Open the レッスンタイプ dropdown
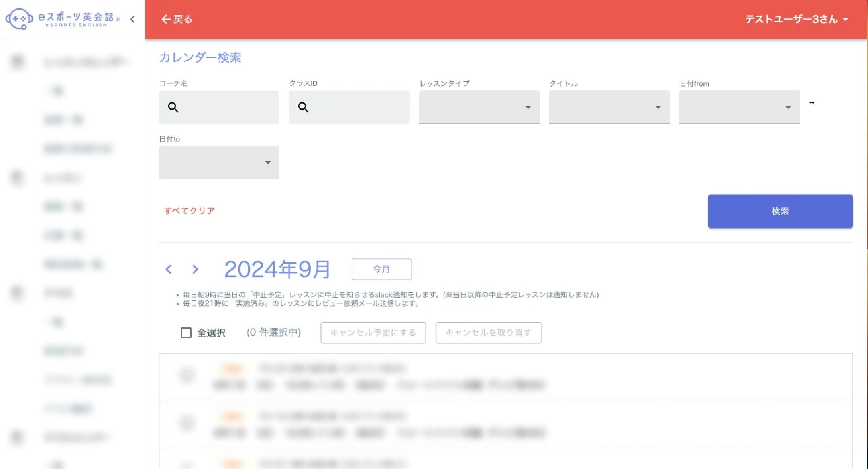Viewport: 868px width, 469px height. 479,107
